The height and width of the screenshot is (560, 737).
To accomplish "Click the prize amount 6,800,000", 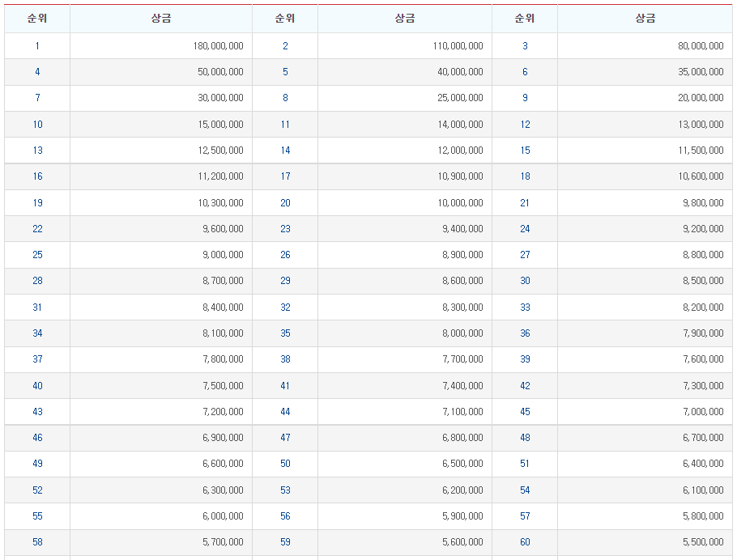I will coord(462,437).
